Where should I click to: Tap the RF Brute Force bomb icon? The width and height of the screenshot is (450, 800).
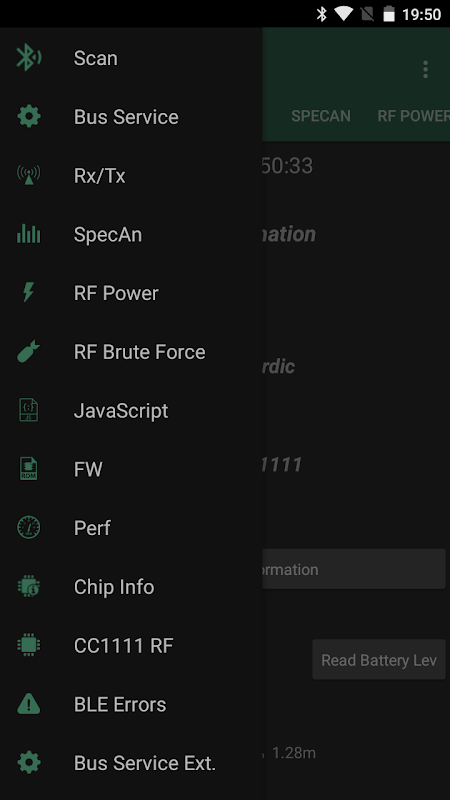click(x=29, y=352)
